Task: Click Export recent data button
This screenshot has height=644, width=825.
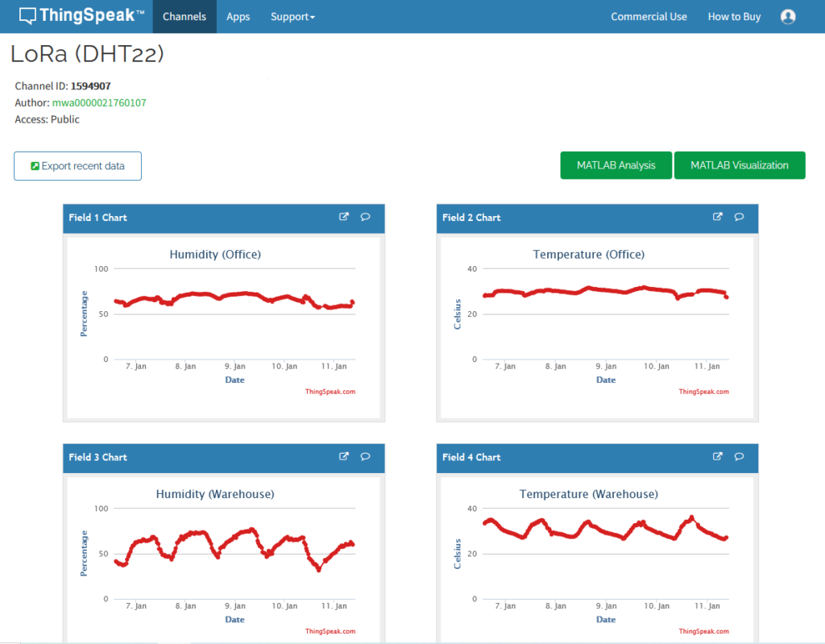Action: pos(77,166)
